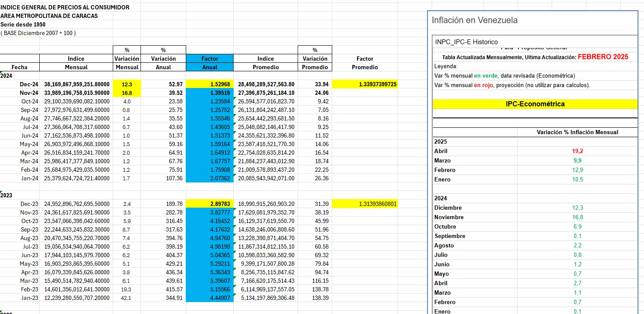Click the yellow IPC-Econométrica banner
This screenshot has height=314, width=644.
point(535,104)
